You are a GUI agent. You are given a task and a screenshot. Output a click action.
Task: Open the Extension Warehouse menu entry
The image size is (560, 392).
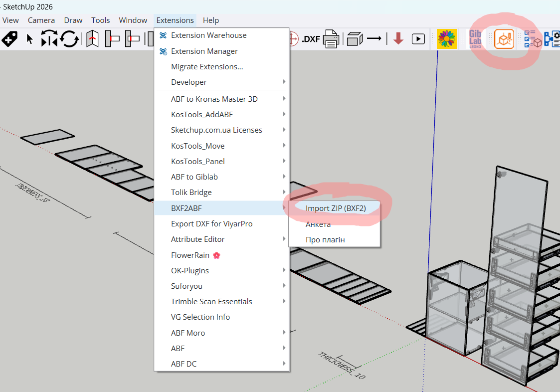[x=208, y=35]
